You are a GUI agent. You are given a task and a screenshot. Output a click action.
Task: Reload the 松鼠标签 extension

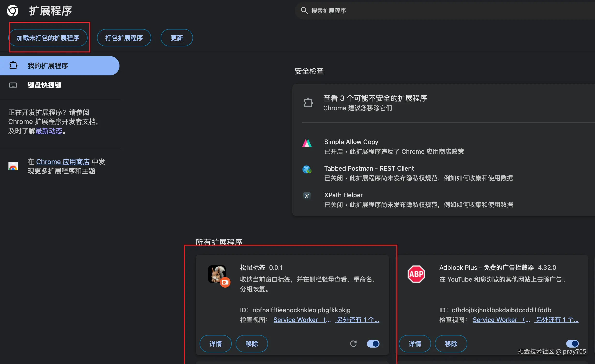pos(353,343)
